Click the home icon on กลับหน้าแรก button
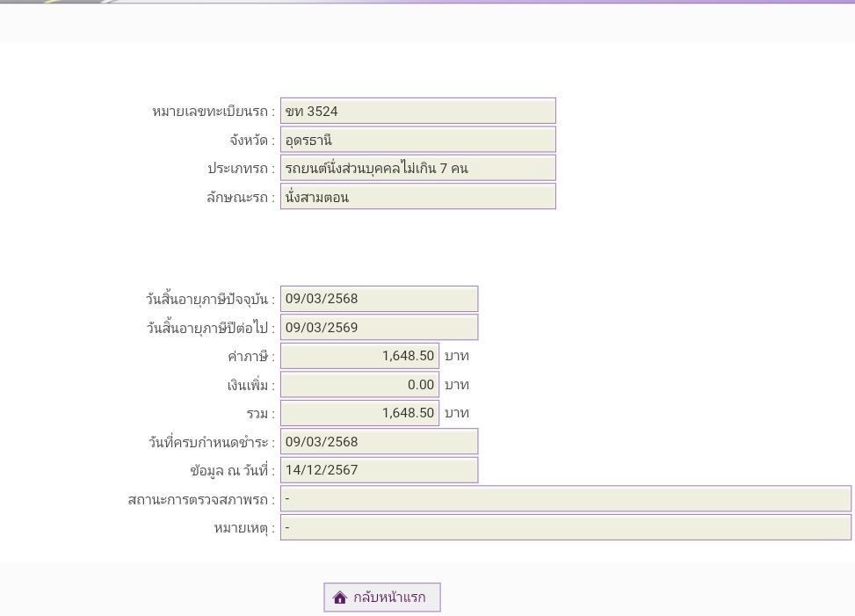Viewport: 855px width, 616px height. pyautogui.click(x=340, y=598)
